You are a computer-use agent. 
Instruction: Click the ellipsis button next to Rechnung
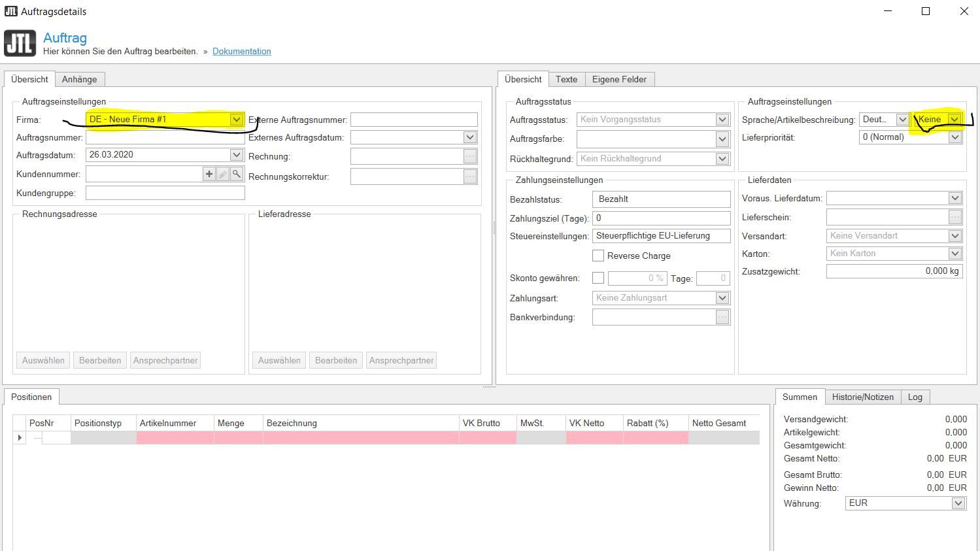(x=470, y=156)
